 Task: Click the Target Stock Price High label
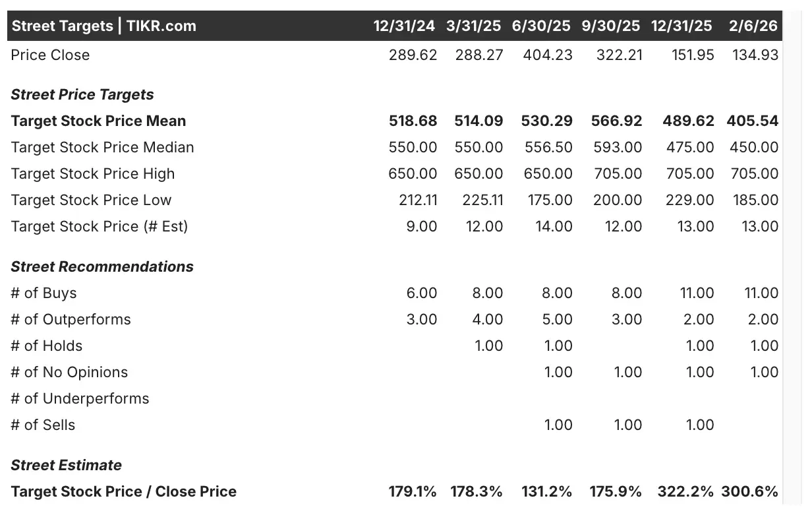[x=93, y=174]
